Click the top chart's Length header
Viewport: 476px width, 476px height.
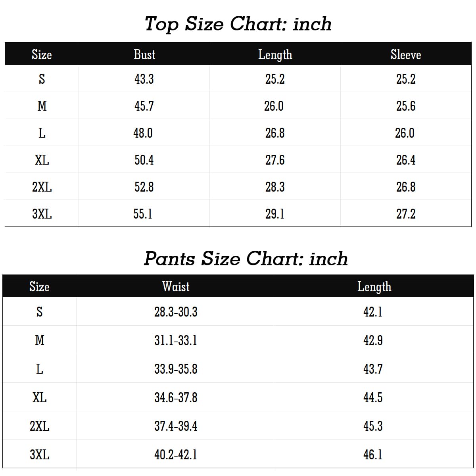(x=275, y=54)
